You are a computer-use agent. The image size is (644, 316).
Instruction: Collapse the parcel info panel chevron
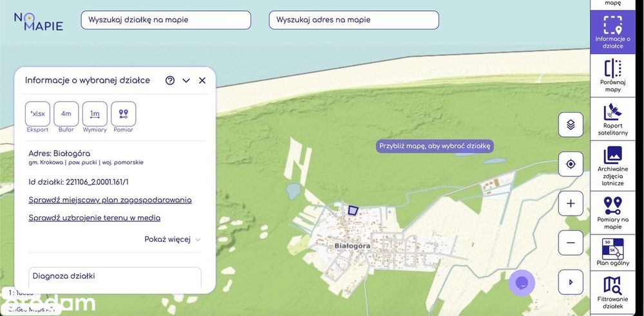click(186, 80)
